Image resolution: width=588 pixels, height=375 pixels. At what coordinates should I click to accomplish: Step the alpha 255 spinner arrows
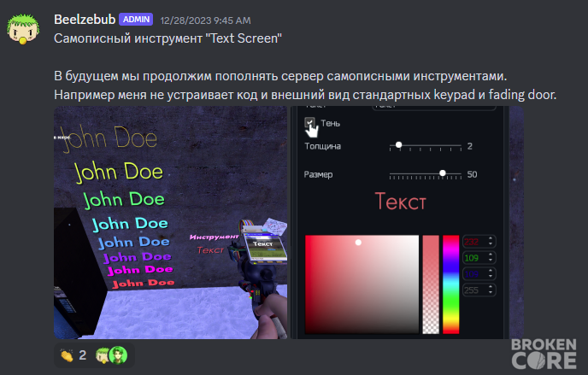click(x=491, y=290)
